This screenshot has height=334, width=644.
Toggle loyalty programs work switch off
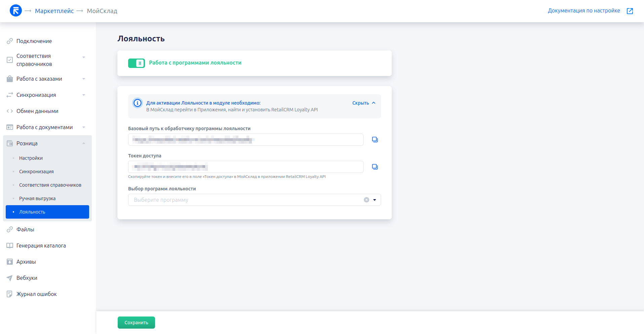pos(136,63)
